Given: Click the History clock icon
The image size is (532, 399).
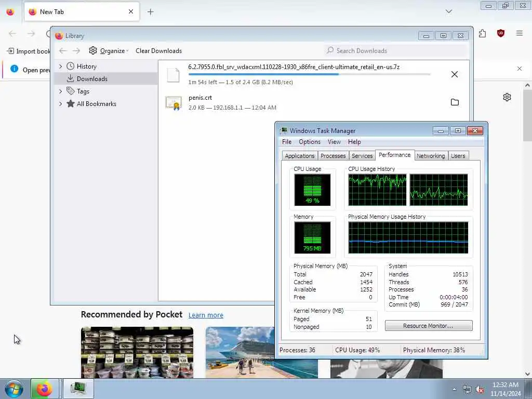Looking at the screenshot, I should (70, 66).
